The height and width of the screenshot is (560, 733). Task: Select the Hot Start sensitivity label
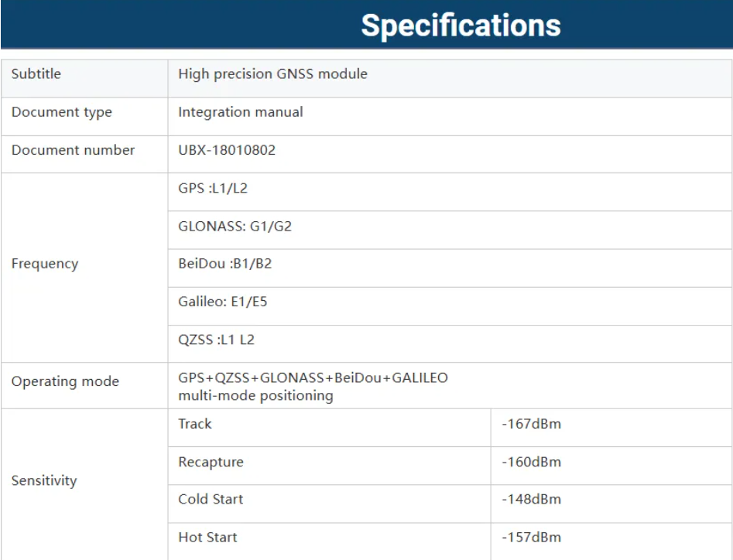click(207, 537)
